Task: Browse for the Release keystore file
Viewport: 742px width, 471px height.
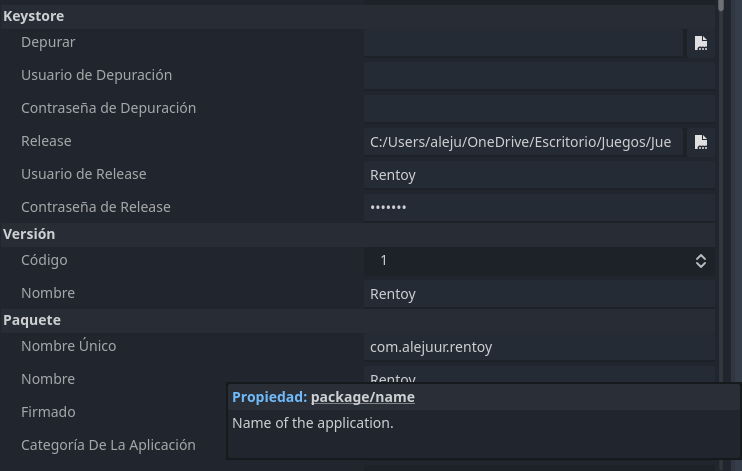Action: pos(701,142)
